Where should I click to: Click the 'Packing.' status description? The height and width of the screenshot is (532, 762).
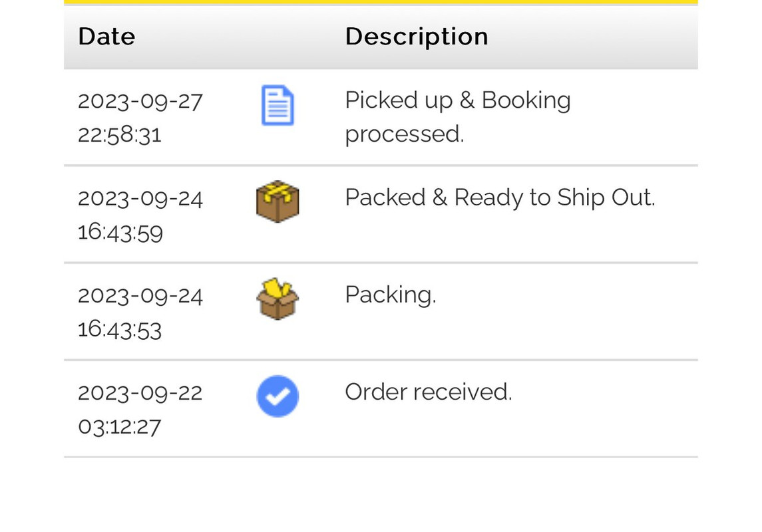pyautogui.click(x=390, y=295)
